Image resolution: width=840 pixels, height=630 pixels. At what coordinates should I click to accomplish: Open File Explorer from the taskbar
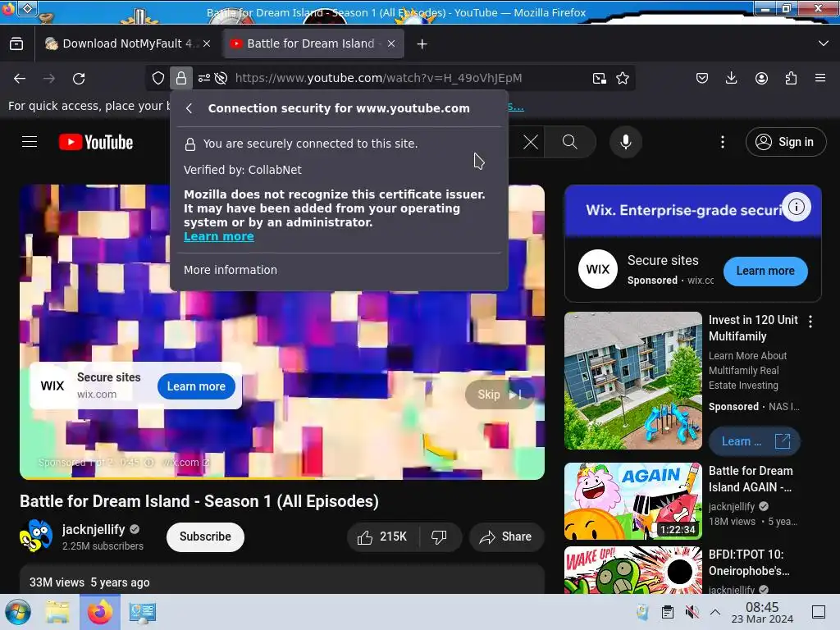(57, 612)
